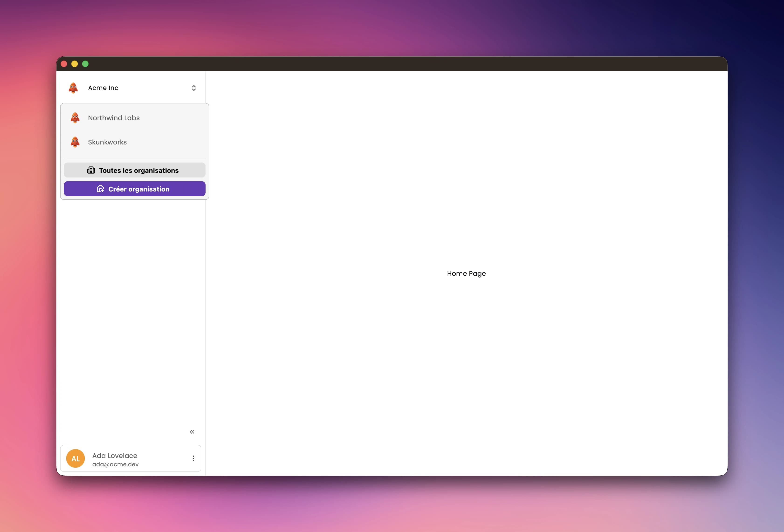Minimize window with yellow button

point(75,64)
